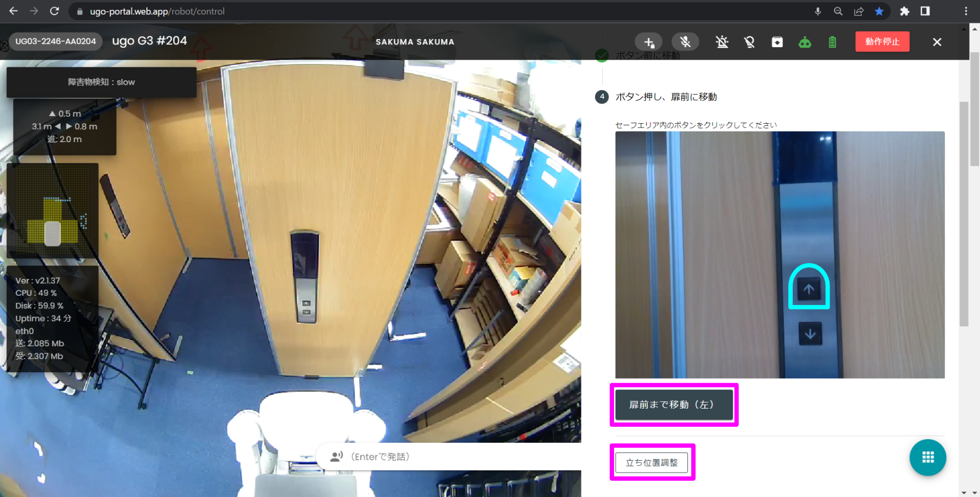Image resolution: width=980 pixels, height=497 pixels.
Task: Check the green battery indicator icon
Action: click(832, 42)
